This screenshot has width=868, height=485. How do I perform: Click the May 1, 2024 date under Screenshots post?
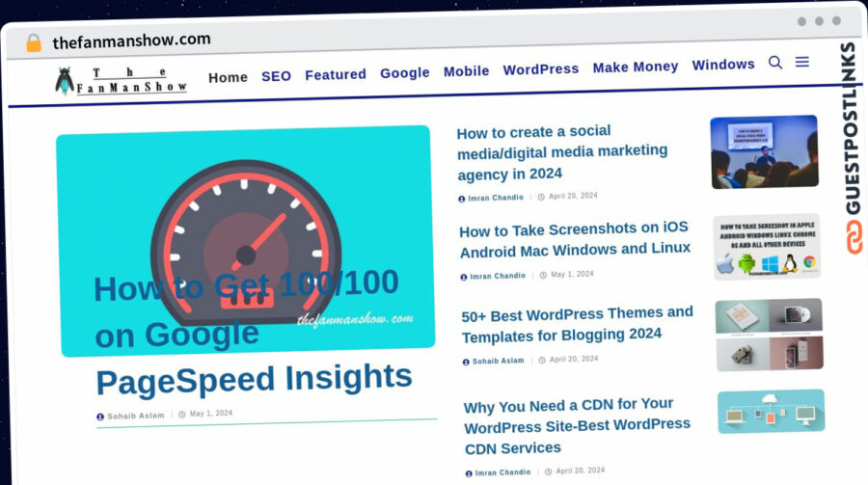572,274
